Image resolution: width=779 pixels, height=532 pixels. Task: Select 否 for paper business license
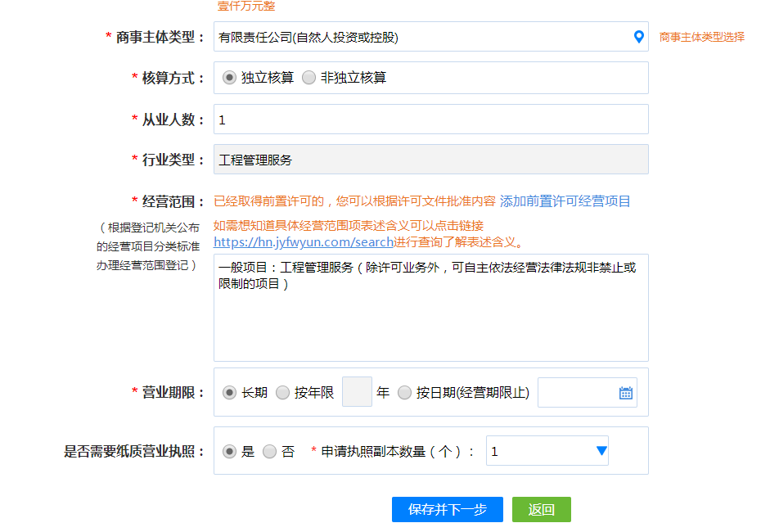coord(269,451)
